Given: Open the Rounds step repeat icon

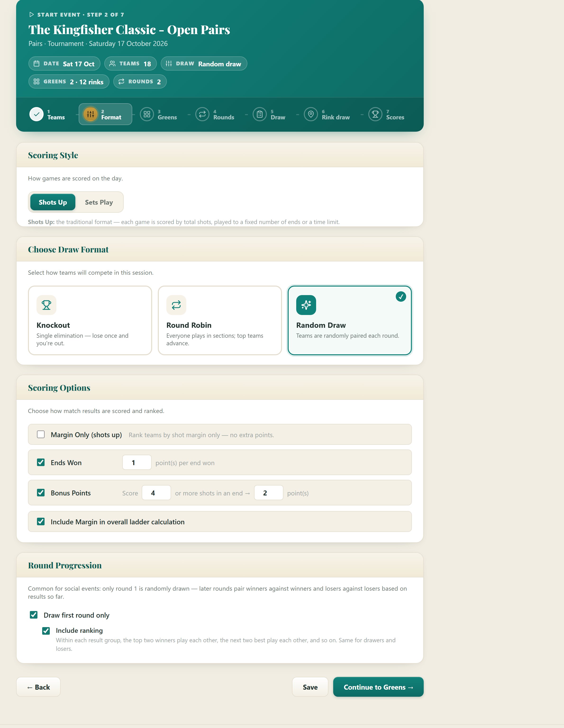Looking at the screenshot, I should coord(202,114).
